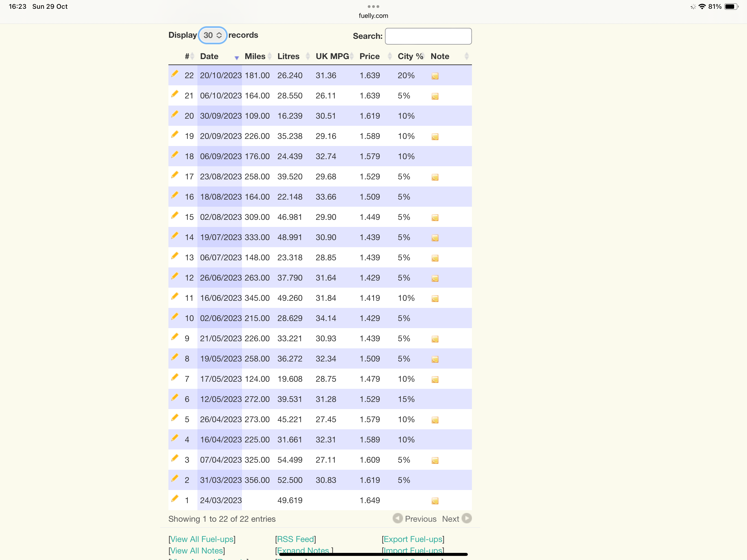Go to Previous page of entries

point(415,518)
